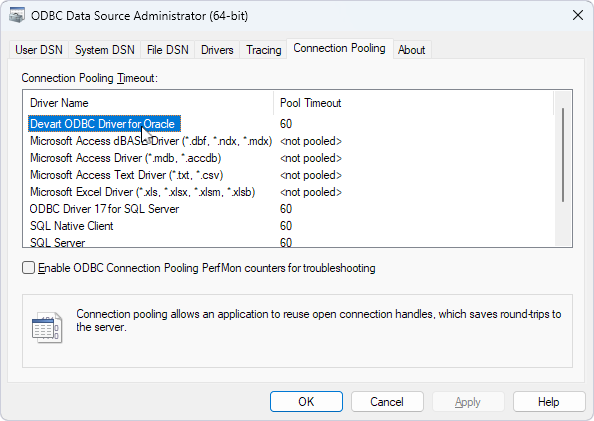Open the File DSN tab
The image size is (594, 421).
point(167,50)
